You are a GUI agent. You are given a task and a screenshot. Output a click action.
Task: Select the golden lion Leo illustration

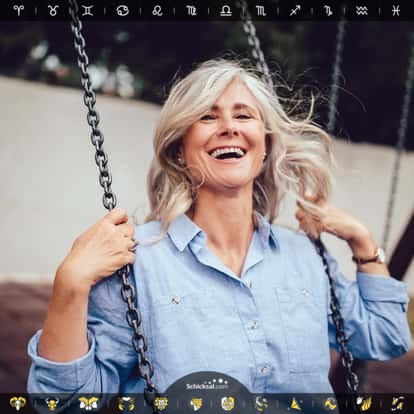point(161,403)
